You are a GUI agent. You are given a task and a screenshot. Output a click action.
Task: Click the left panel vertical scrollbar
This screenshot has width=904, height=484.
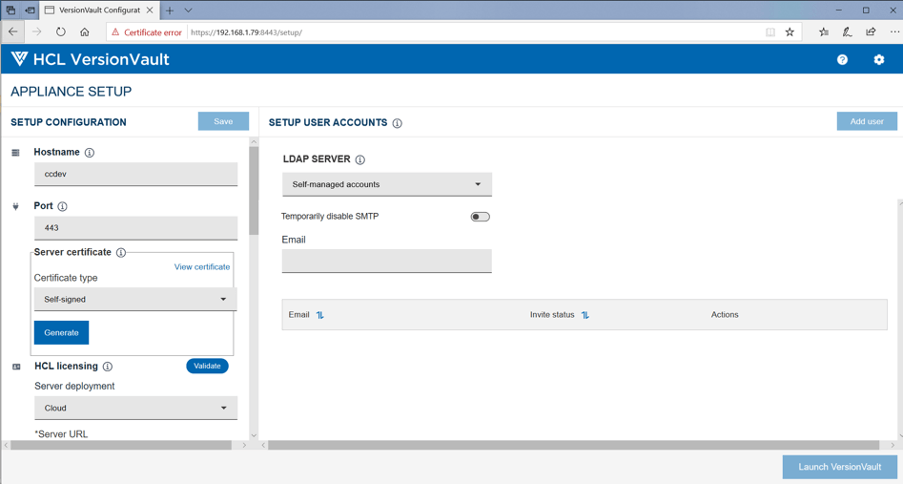point(254,190)
